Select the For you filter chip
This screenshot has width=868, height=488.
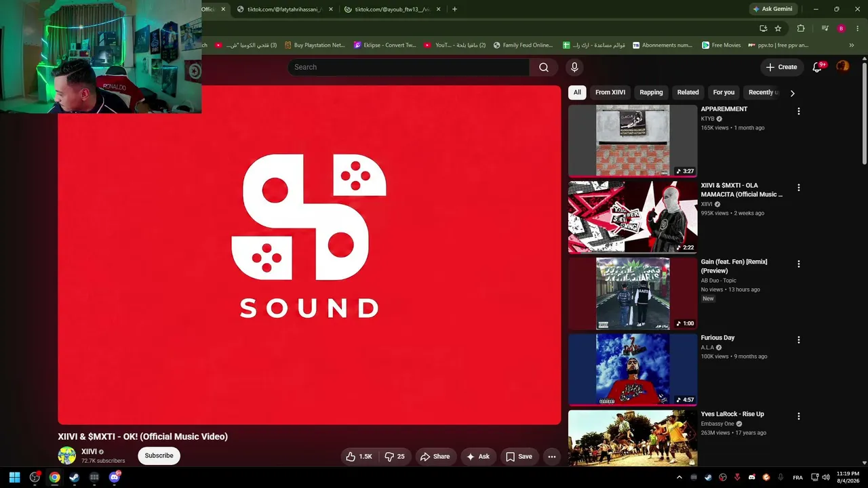pyautogui.click(x=724, y=92)
